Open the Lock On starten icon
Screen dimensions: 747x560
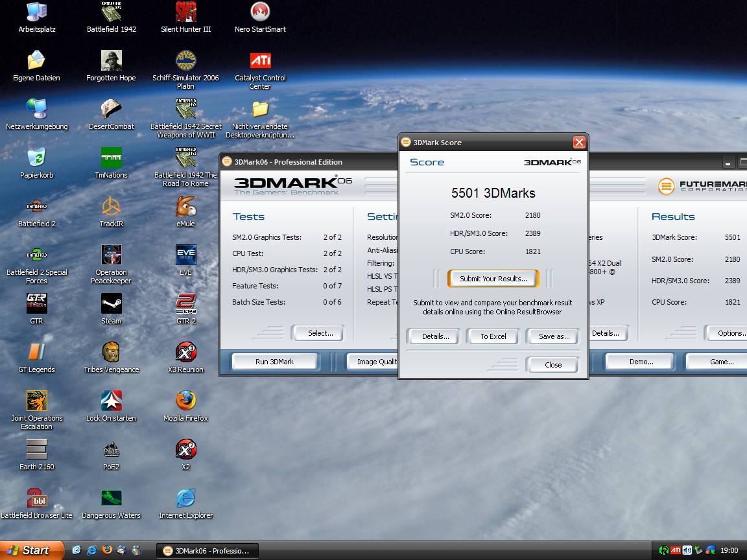111,406
